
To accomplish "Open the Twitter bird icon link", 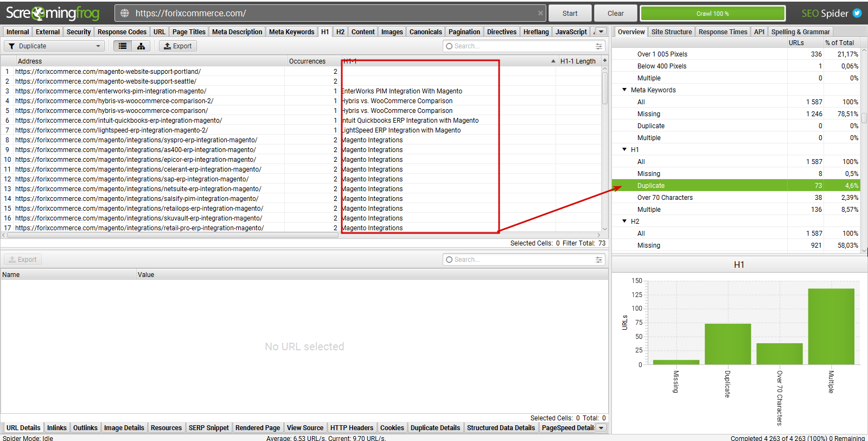I will coord(858,13).
